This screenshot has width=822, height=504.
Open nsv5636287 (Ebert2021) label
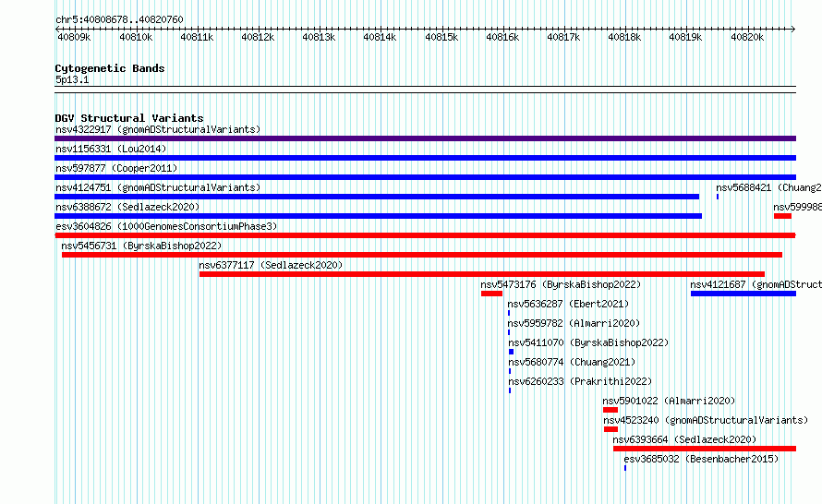[568, 304]
